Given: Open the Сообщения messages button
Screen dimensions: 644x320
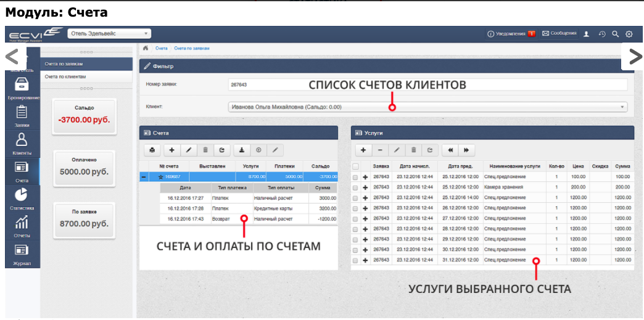Looking at the screenshot, I should [x=559, y=34].
